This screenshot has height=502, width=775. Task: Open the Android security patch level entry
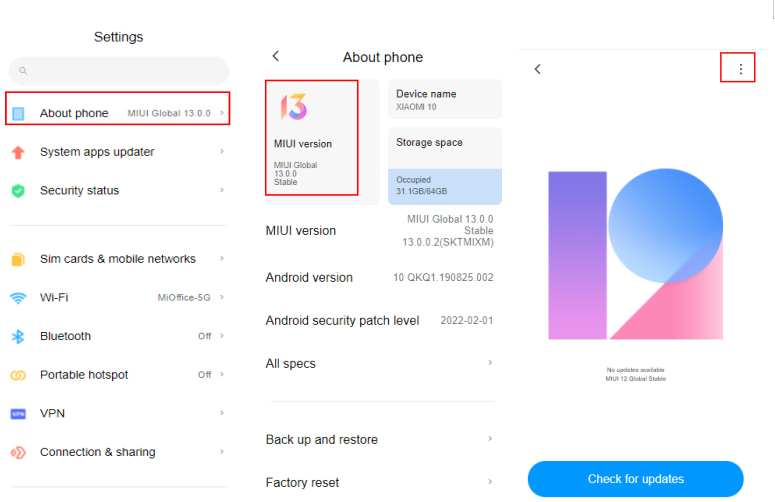(380, 320)
